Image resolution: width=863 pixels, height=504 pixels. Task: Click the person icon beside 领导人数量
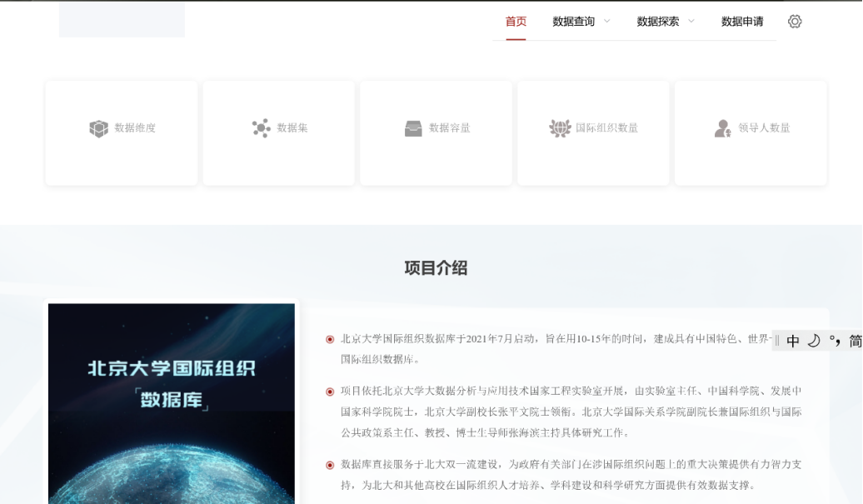click(x=722, y=128)
